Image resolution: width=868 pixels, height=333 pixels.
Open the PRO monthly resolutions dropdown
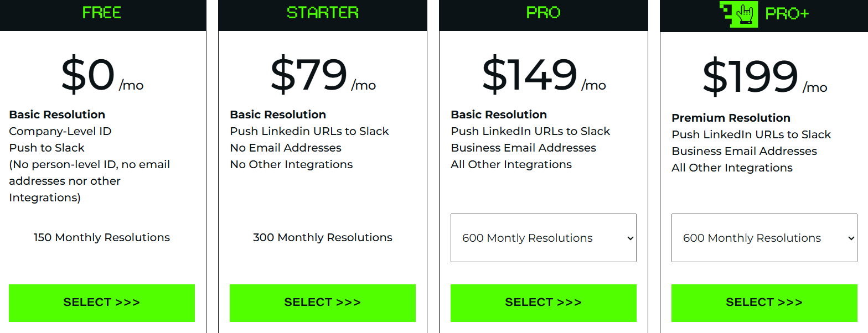pyautogui.click(x=544, y=237)
